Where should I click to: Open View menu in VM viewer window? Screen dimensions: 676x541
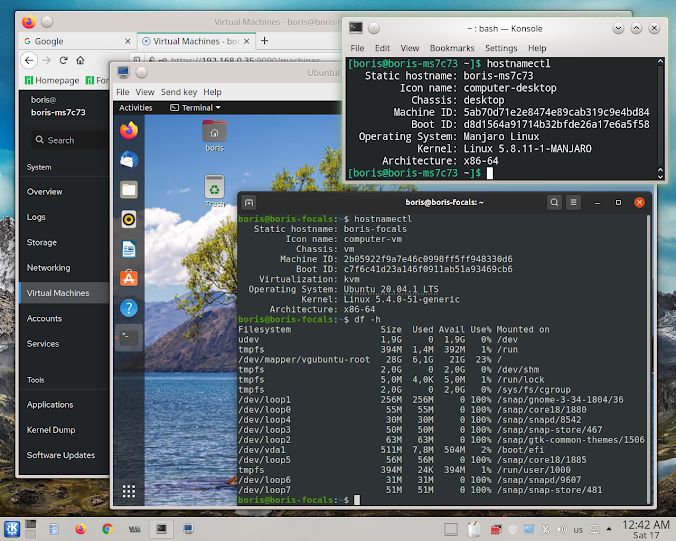[x=145, y=92]
